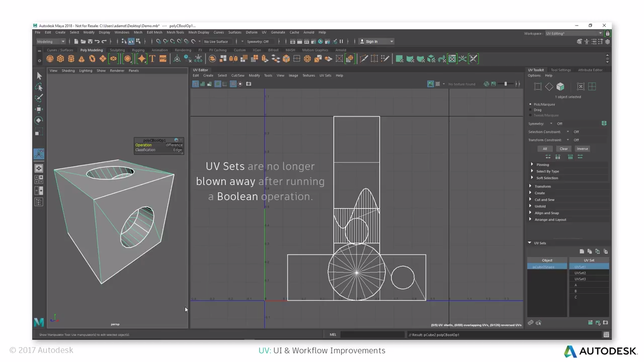Click the IPR render toolbar icon
This screenshot has height=362, width=644.
click(x=306, y=42)
